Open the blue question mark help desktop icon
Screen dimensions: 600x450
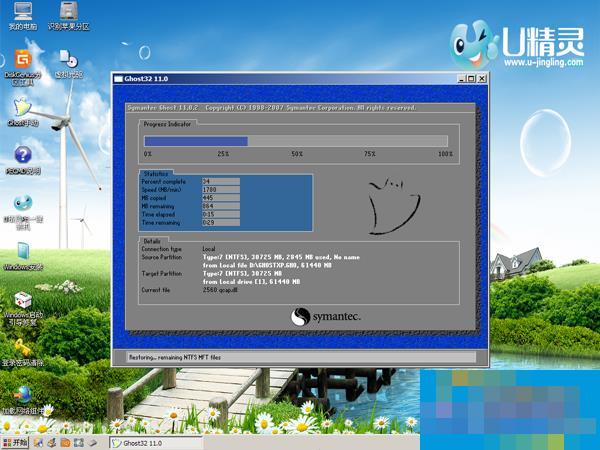click(23, 160)
